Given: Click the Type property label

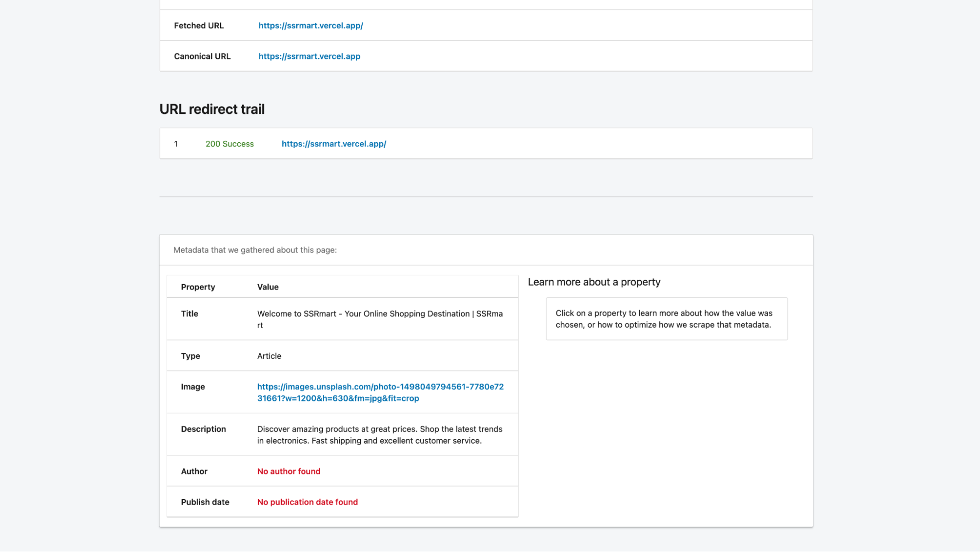Looking at the screenshot, I should coord(190,356).
